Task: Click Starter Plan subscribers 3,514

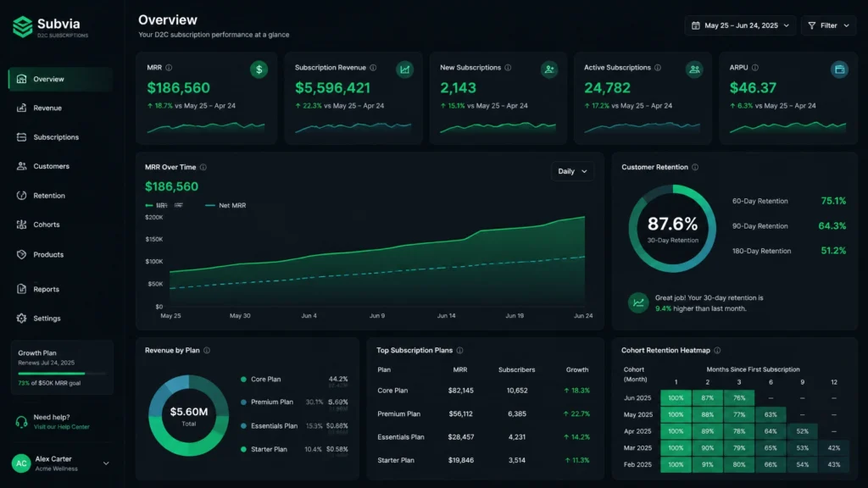Action: 516,460
